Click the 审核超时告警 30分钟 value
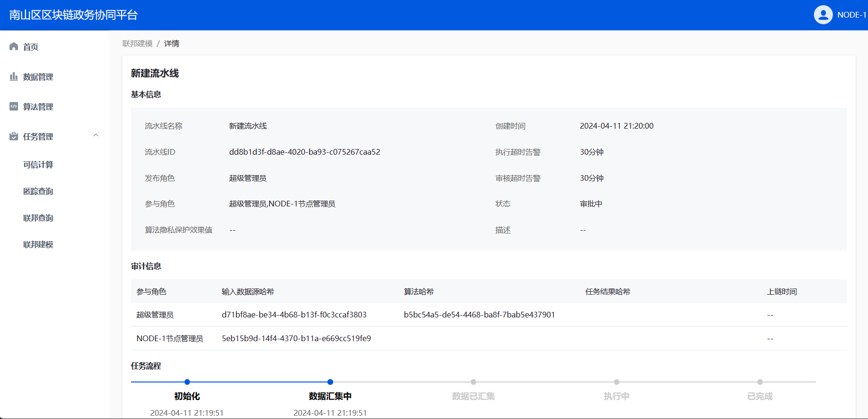 [592, 178]
